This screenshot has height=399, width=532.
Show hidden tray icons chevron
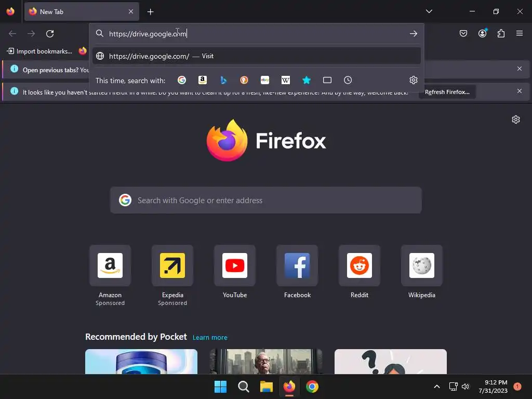[x=436, y=387]
